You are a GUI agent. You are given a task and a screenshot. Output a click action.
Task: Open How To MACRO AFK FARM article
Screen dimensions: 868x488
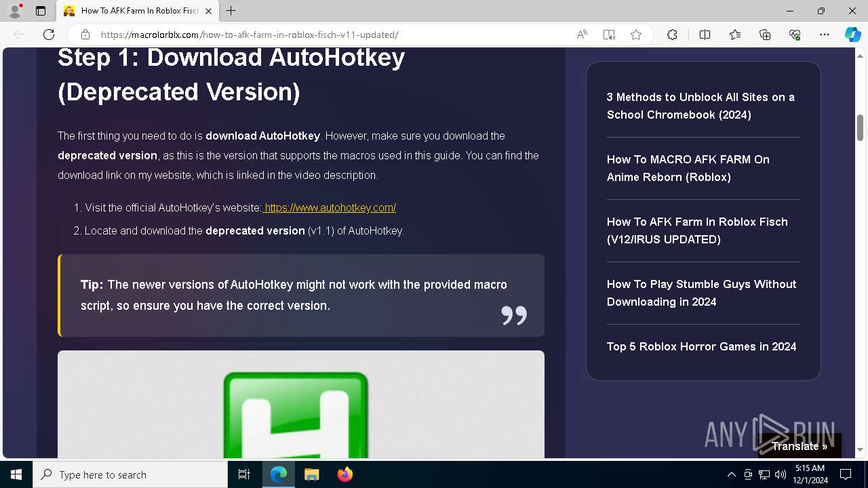click(688, 168)
